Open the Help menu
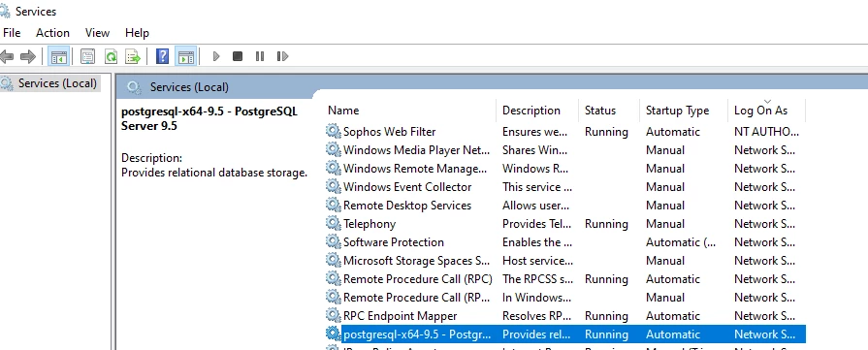The height and width of the screenshot is (350, 868). tap(137, 33)
